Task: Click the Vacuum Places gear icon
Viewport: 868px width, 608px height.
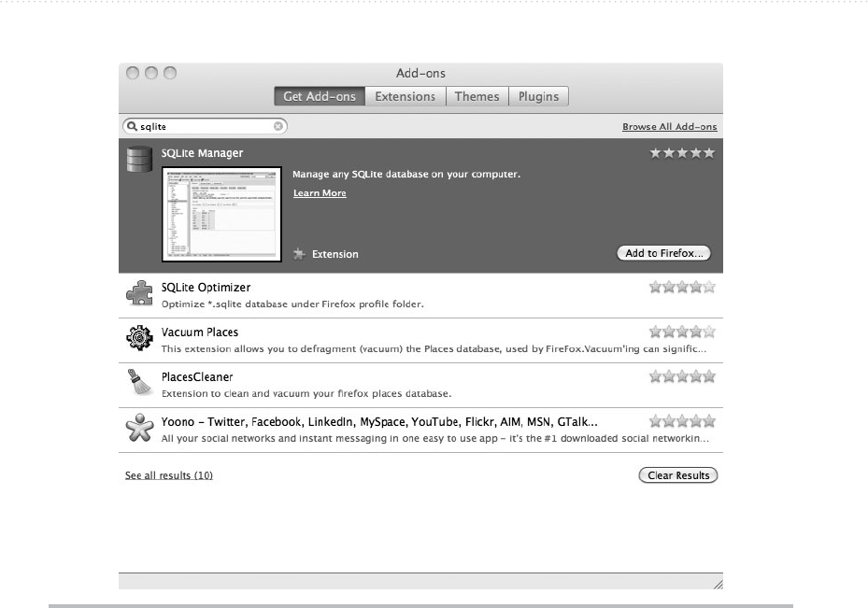Action: 139,337
